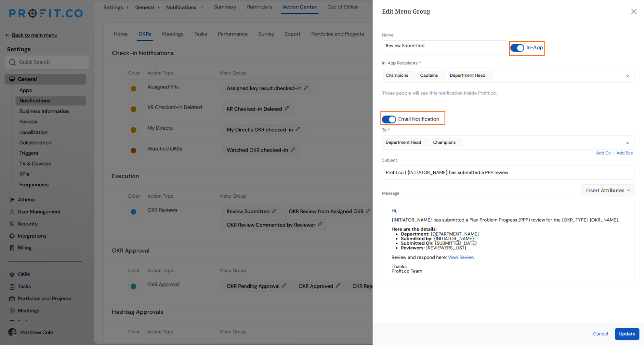The image size is (644, 345).
Task: Open Billing settings
Action: coord(24,248)
